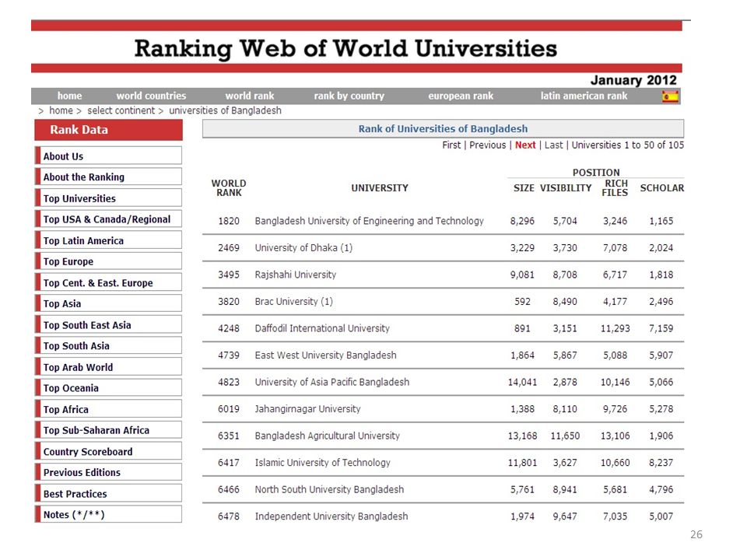Select Top Asia in sidebar

[x=109, y=303]
